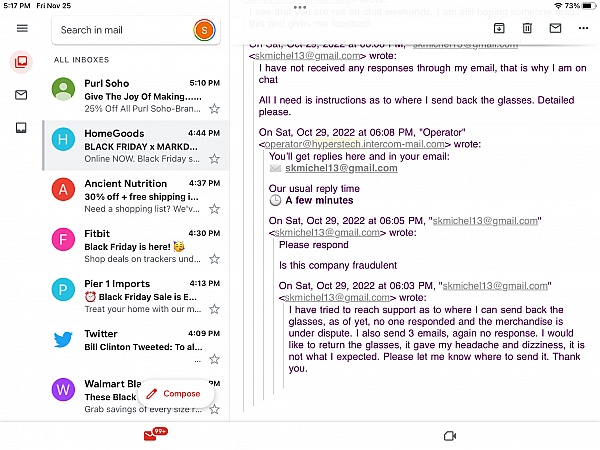Tap the battery indicator in status bar
Screen dimensions: 600x450
point(589,5)
